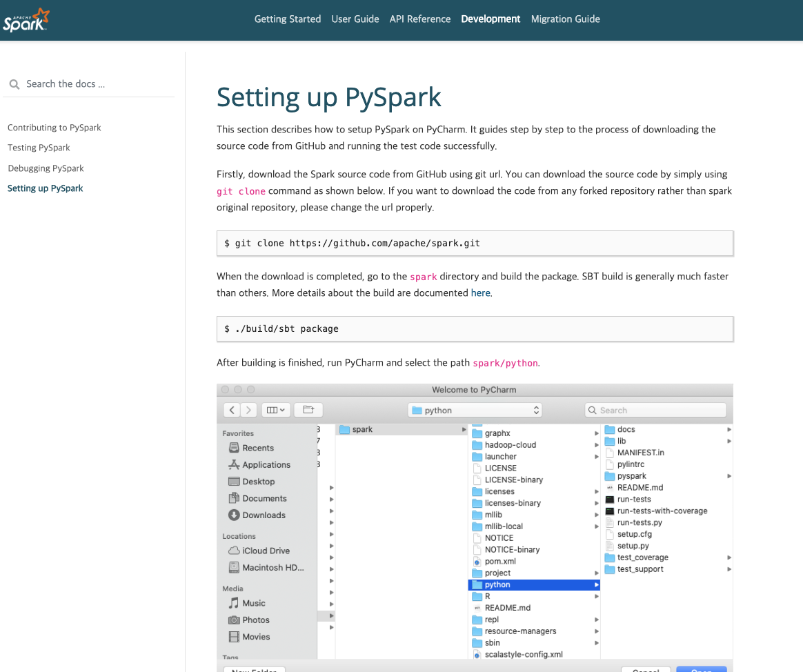Follow the 'here' build documentation link
Screen dimensions: 803x672
pyautogui.click(x=480, y=293)
